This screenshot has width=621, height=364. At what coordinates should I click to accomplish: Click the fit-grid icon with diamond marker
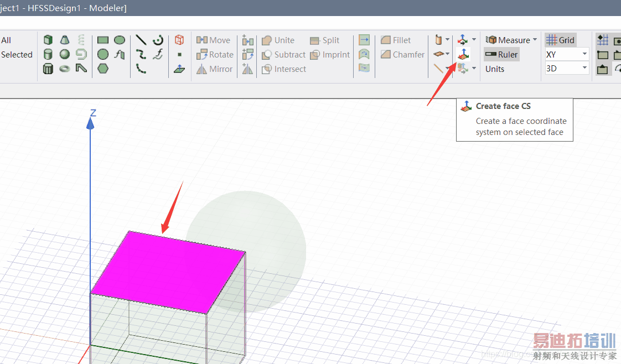click(603, 40)
